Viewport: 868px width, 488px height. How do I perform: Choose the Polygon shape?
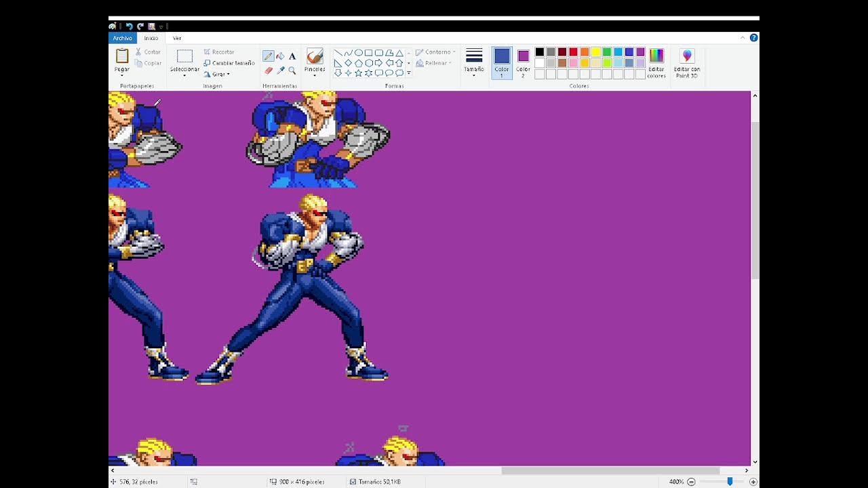(389, 53)
